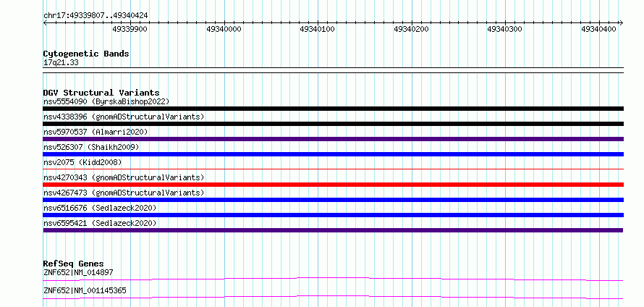Open variant nsv4270343 (gnomADStructuralVariants) label
The height and width of the screenshot is (307, 644).
tap(124, 177)
